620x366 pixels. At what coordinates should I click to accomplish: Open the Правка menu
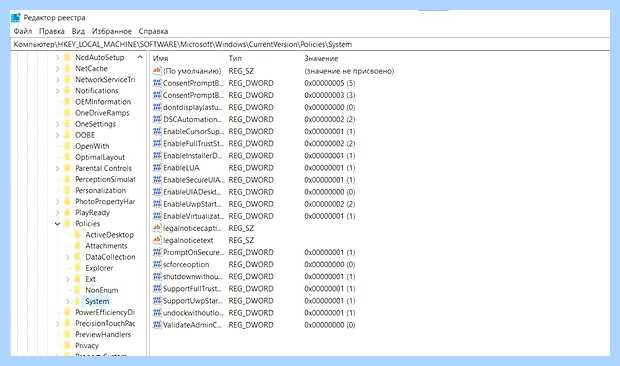click(x=52, y=31)
